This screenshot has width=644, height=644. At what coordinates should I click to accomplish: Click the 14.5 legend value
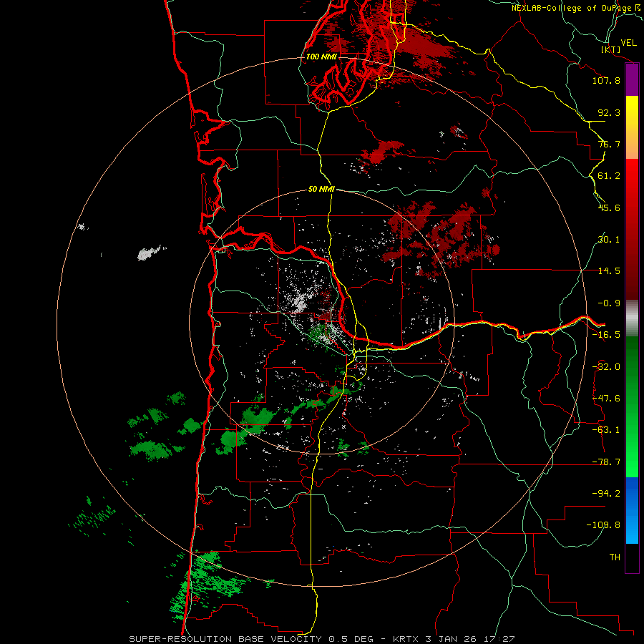click(x=609, y=271)
